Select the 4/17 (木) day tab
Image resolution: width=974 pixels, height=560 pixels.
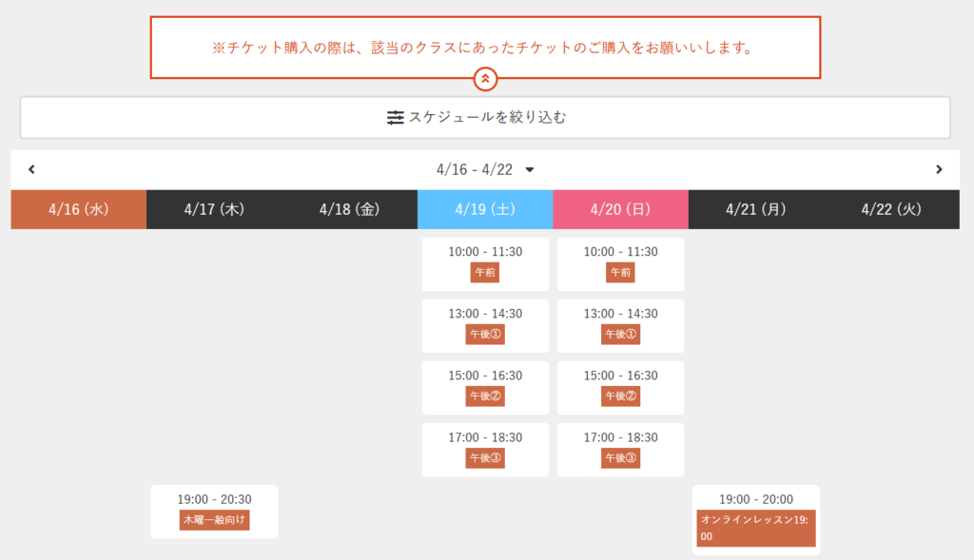tap(214, 210)
